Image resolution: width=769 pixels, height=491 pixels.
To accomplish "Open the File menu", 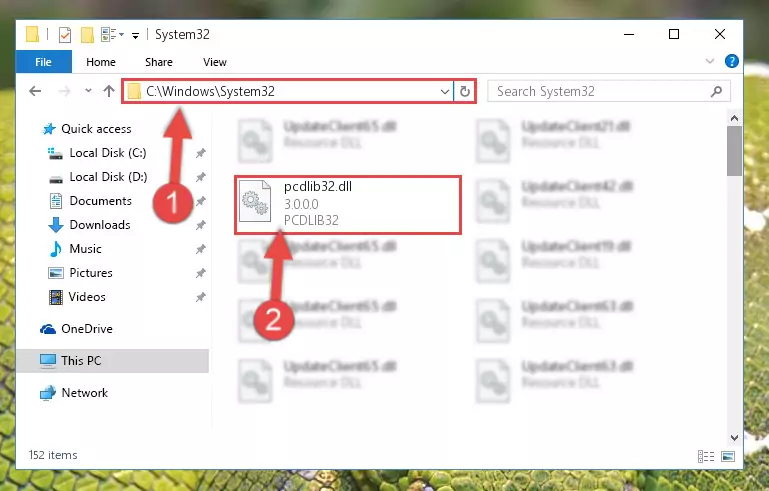I will pyautogui.click(x=44, y=62).
